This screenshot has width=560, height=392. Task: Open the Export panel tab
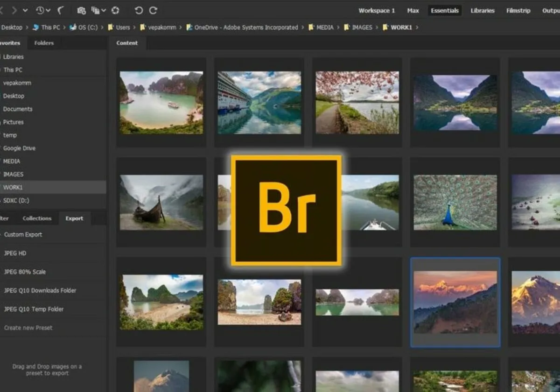(x=74, y=218)
